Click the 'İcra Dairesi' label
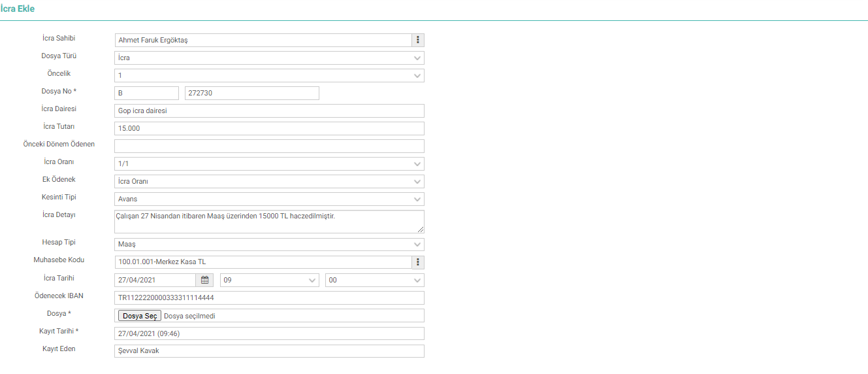The height and width of the screenshot is (374, 868). [x=59, y=109]
